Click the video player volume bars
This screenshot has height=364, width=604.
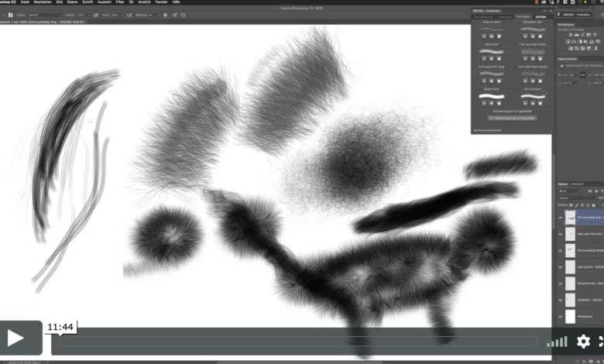click(x=558, y=342)
